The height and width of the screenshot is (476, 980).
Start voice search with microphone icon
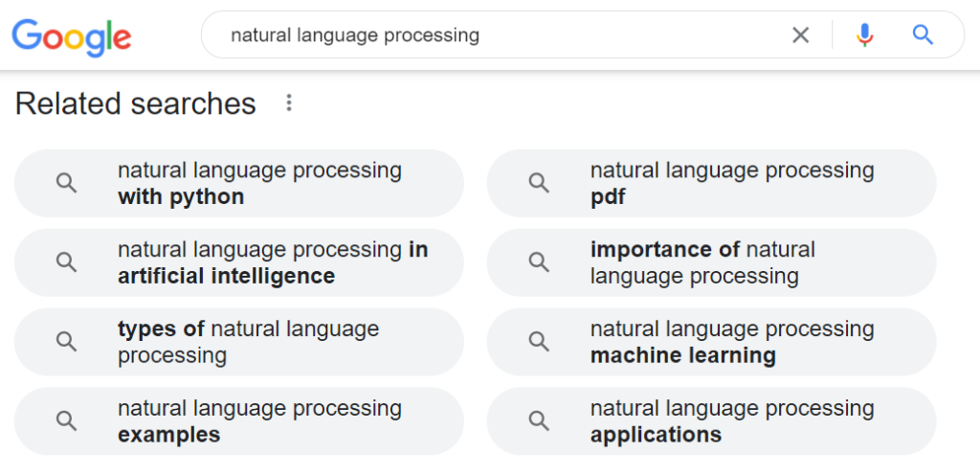click(864, 35)
